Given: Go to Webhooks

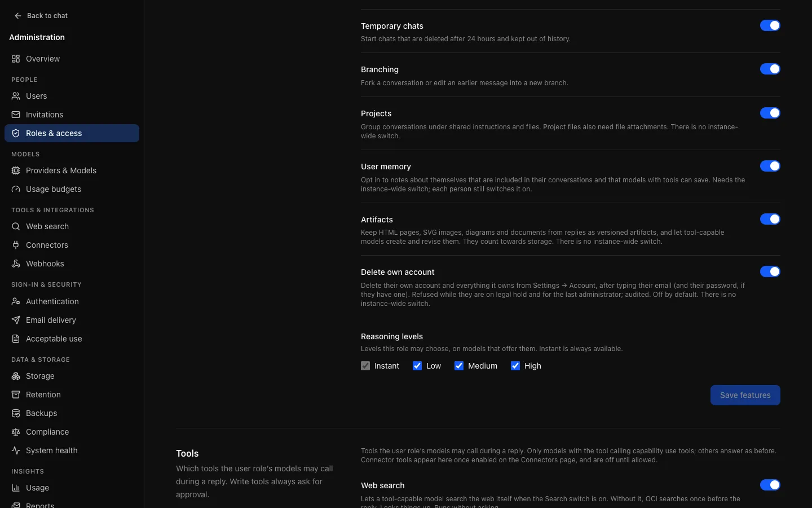Looking at the screenshot, I should [72, 264].
